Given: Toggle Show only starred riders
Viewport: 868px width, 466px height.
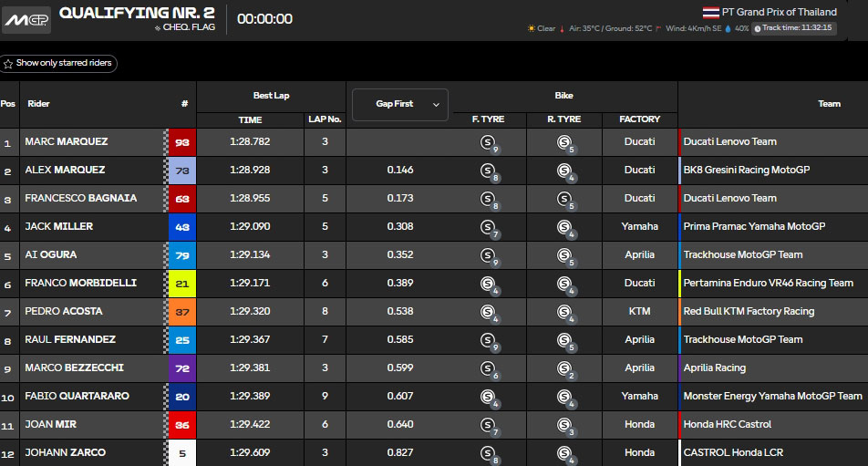Looking at the screenshot, I should [59, 64].
